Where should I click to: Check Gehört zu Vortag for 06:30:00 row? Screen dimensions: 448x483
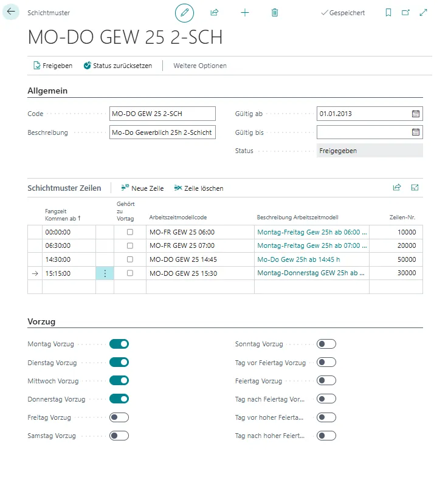(x=129, y=245)
